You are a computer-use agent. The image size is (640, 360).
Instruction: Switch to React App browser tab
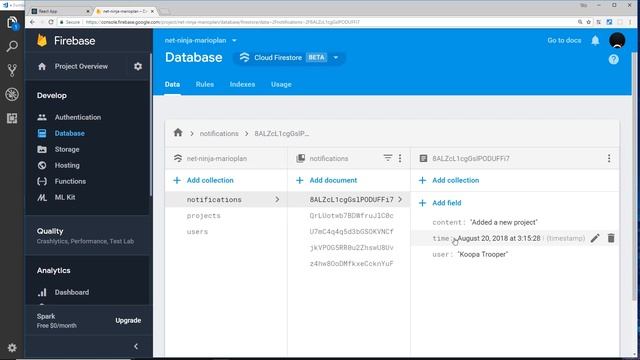60,11
